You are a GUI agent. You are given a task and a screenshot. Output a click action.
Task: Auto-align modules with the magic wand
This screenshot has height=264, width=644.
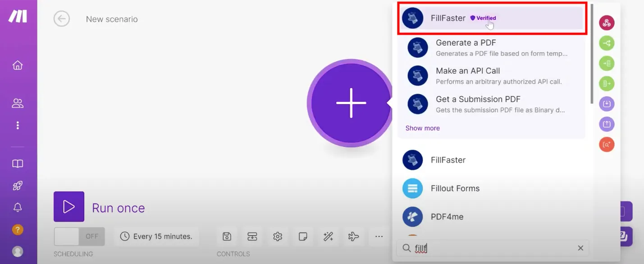click(x=328, y=237)
